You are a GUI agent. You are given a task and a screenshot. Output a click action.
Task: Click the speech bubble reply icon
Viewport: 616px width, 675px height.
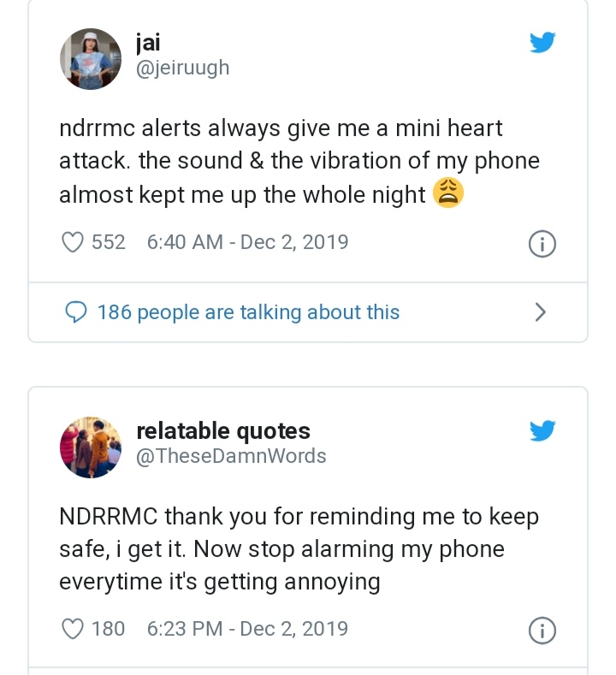click(x=77, y=312)
